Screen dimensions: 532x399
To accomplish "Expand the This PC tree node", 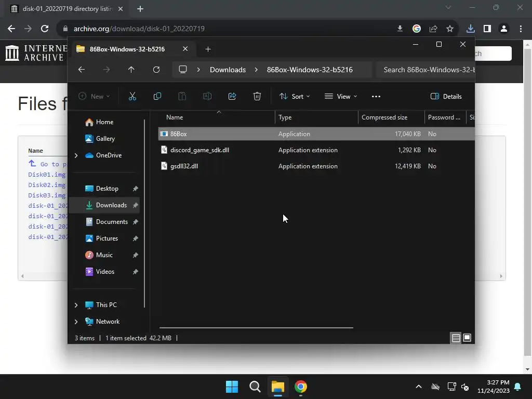I will click(76, 305).
